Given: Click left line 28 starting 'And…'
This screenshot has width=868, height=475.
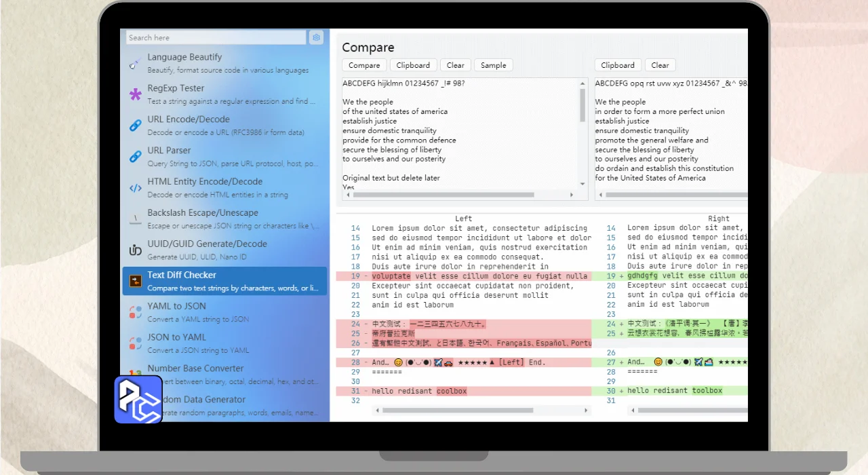Looking at the screenshot, I should pos(464,362).
